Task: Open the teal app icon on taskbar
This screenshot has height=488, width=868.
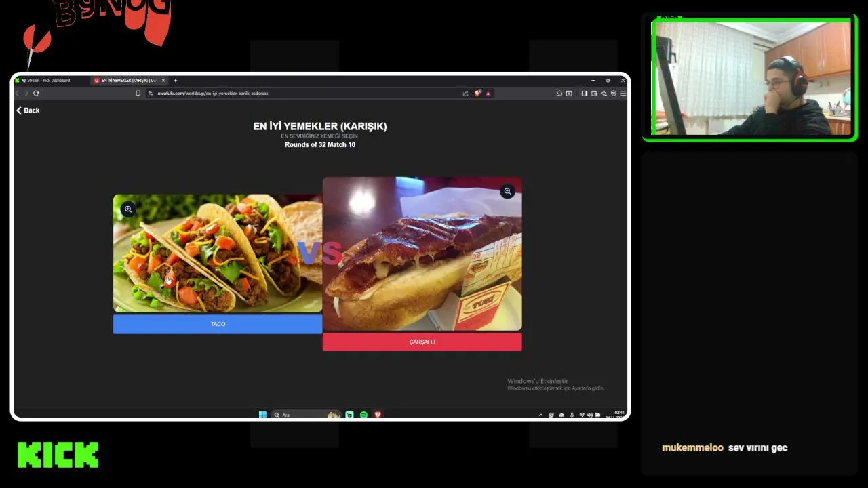Action: [349, 415]
